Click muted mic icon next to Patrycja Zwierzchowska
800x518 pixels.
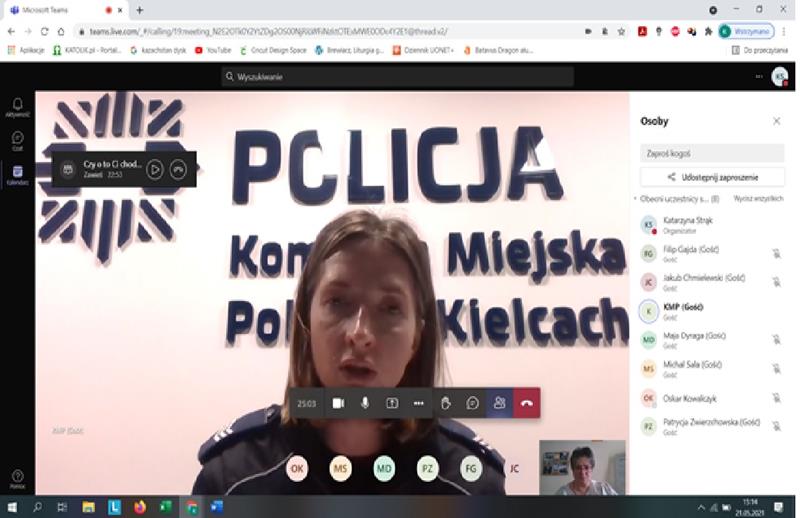tap(777, 426)
